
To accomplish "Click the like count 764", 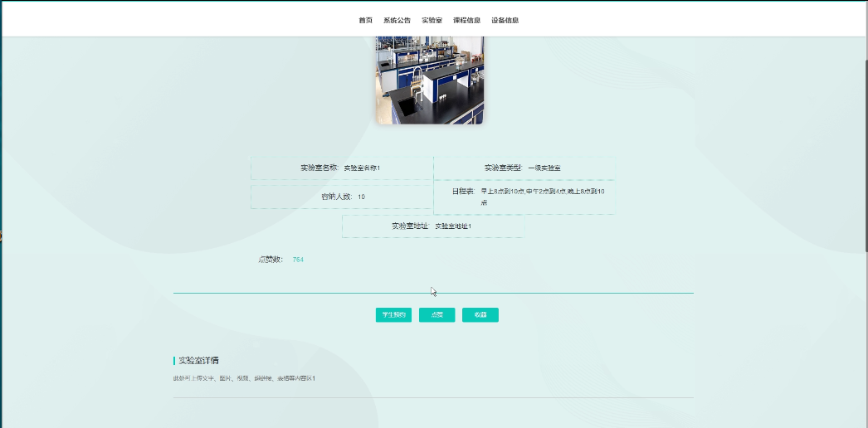I will point(298,260).
